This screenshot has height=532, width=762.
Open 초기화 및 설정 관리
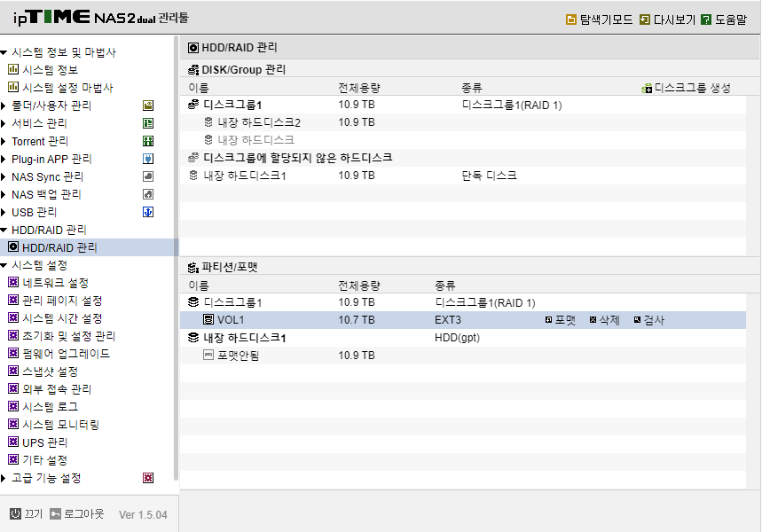[x=68, y=336]
